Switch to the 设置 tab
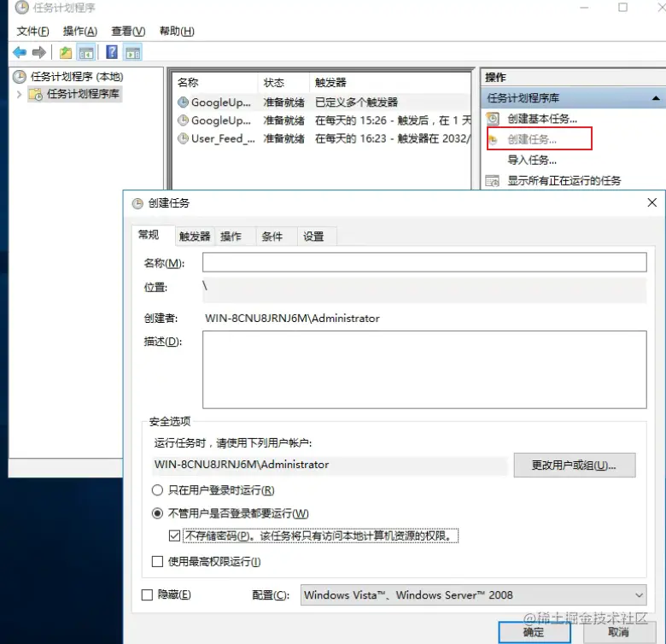 (x=313, y=237)
